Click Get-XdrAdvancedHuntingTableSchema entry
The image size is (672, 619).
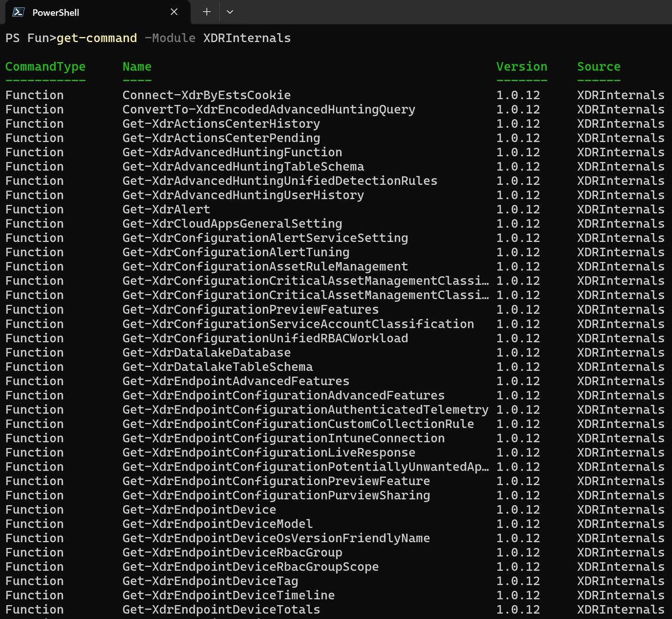click(243, 166)
